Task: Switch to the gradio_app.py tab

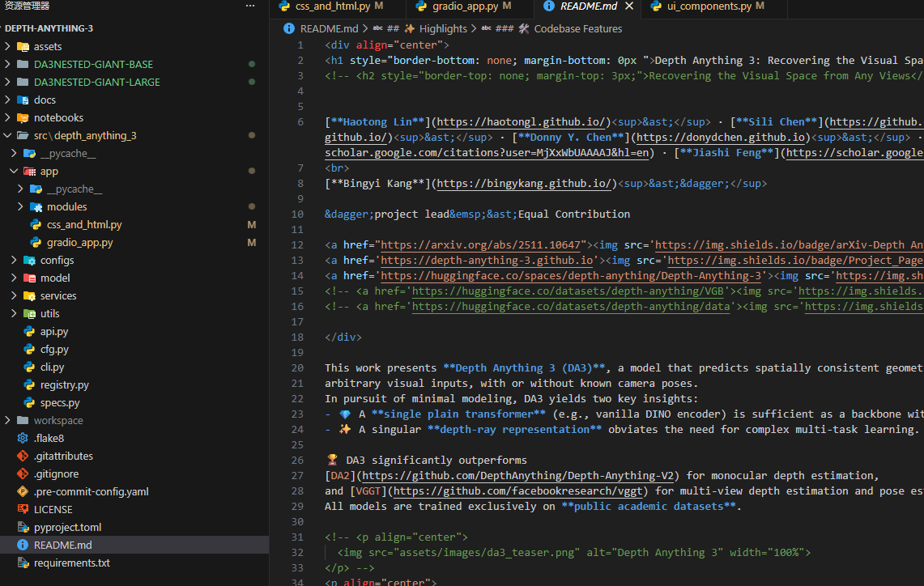Action: pos(464,6)
